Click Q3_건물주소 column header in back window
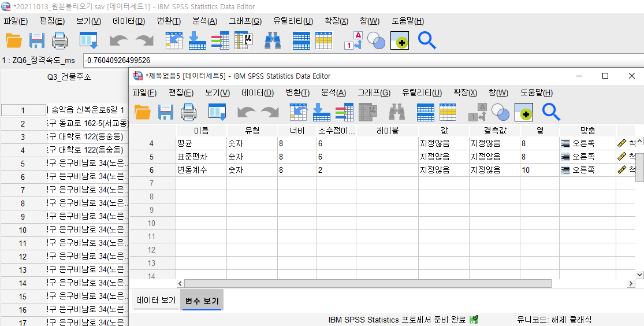644x326 pixels. (69, 77)
